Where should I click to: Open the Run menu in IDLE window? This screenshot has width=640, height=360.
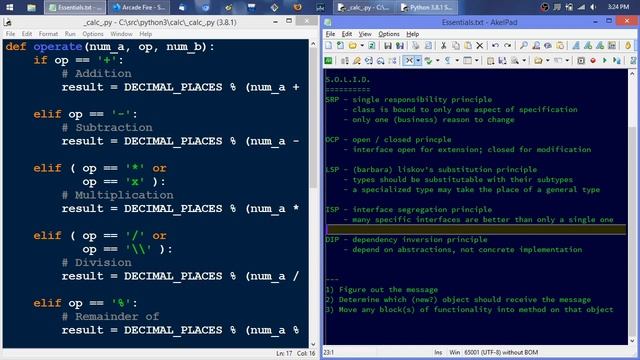pyautogui.click(x=70, y=34)
